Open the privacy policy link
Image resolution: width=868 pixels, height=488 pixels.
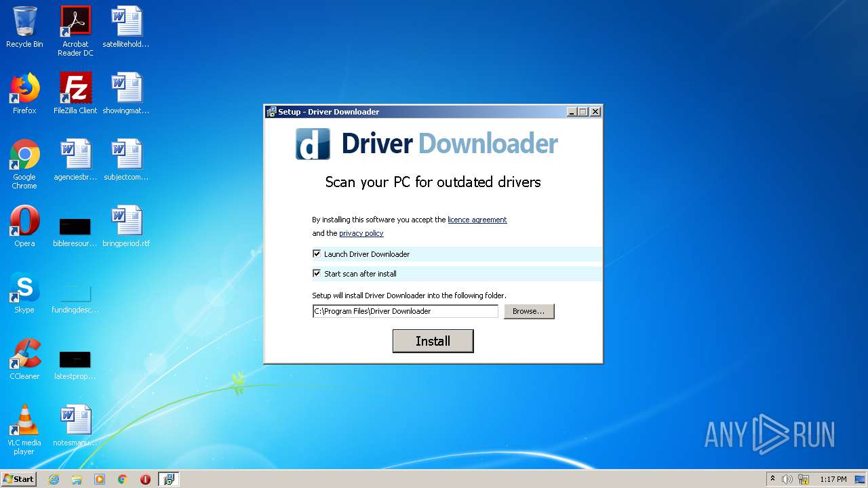(361, 233)
